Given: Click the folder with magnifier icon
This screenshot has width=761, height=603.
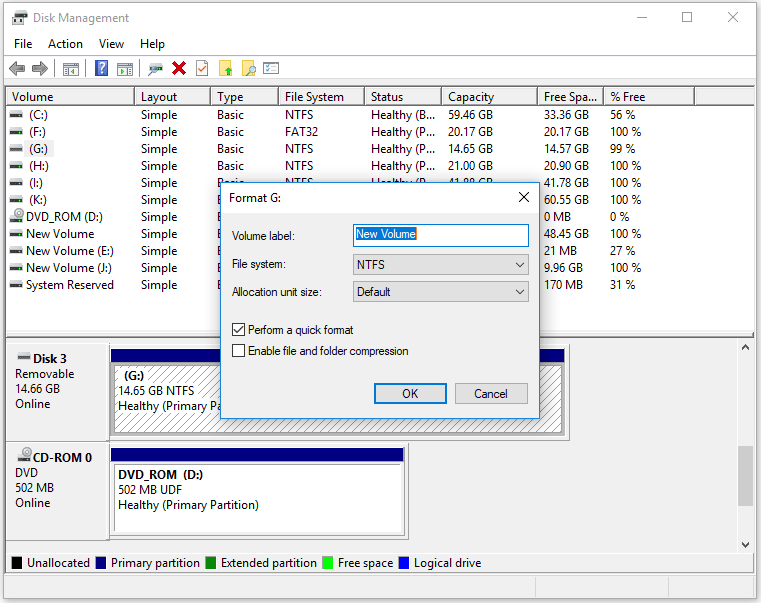Looking at the screenshot, I should point(248,68).
